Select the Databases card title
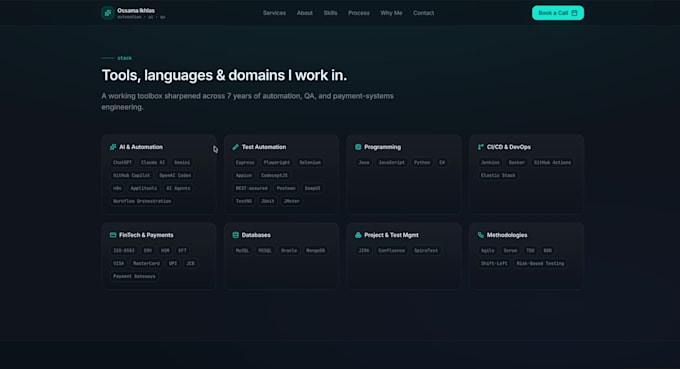Viewport: 680px width, 369px height. tap(256, 235)
